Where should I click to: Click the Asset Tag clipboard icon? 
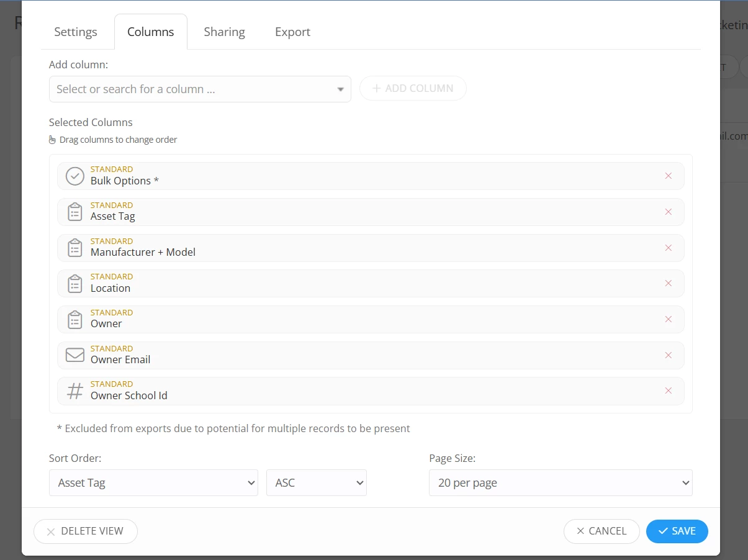(x=75, y=212)
